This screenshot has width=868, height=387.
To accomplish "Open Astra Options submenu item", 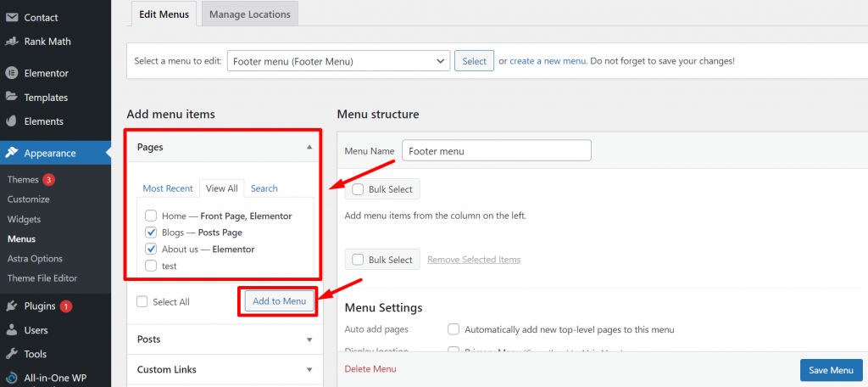I will coord(35,258).
